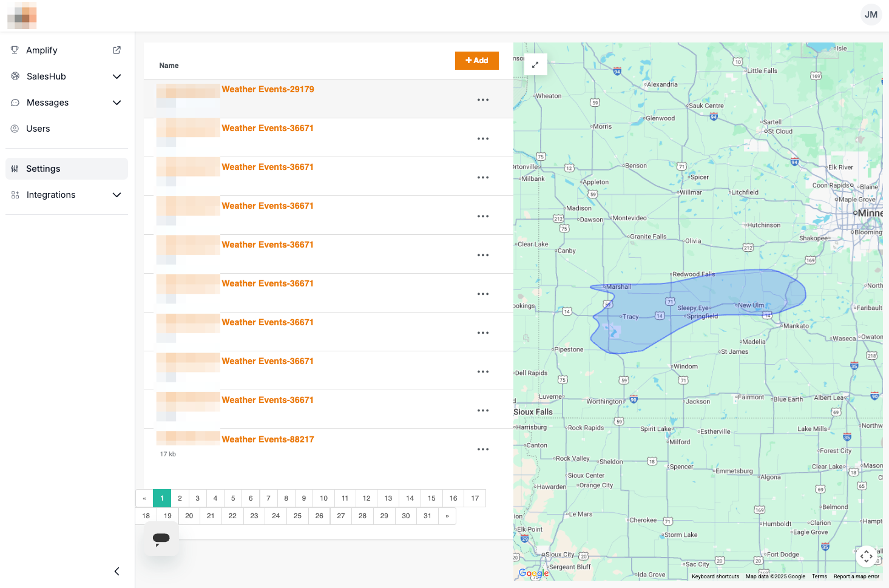Click the map fullscreen expand icon
Image resolution: width=889 pixels, height=588 pixels.
pyautogui.click(x=535, y=64)
